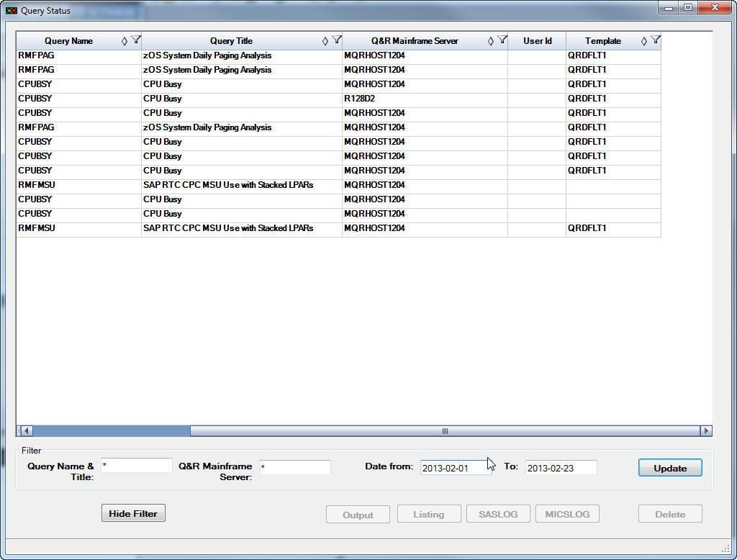Select the Date from field showing 2013-02-01

click(x=456, y=468)
